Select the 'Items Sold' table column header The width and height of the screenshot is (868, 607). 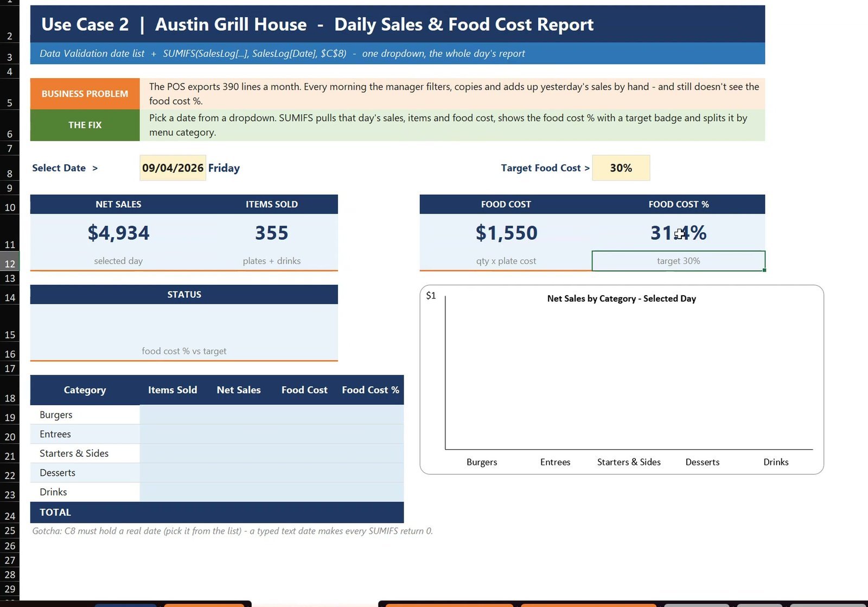click(x=173, y=390)
